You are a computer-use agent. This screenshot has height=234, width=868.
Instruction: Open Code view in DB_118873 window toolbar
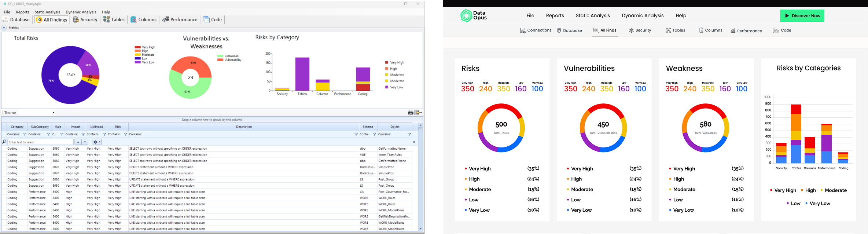[x=213, y=19]
